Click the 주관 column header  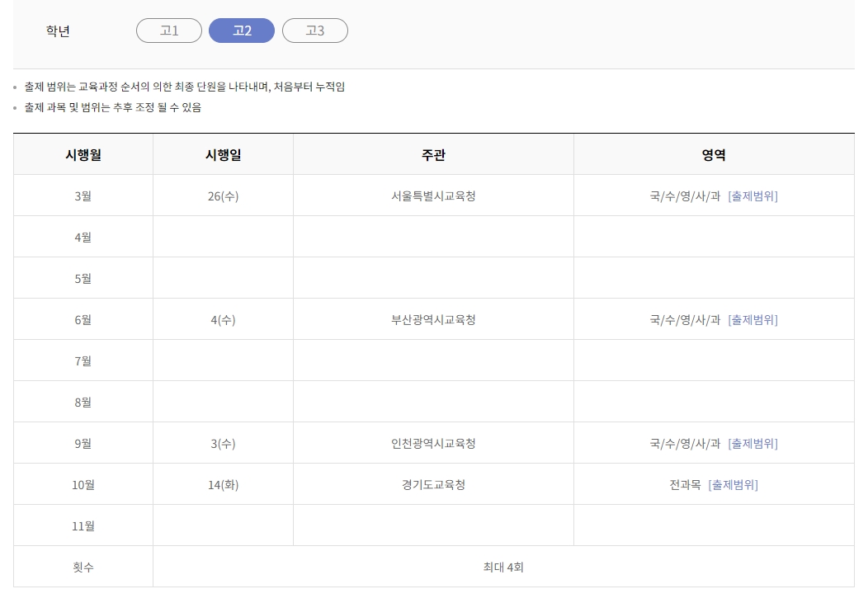(432, 154)
